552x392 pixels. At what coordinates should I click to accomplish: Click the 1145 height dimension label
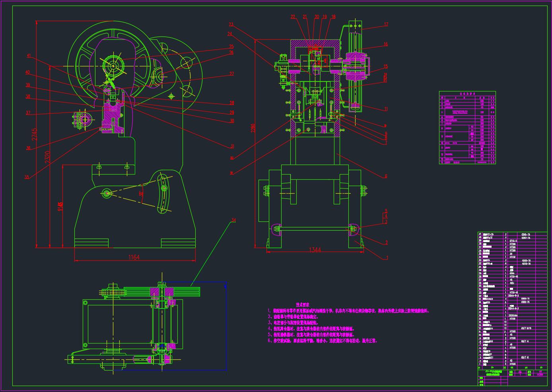[x=60, y=207]
